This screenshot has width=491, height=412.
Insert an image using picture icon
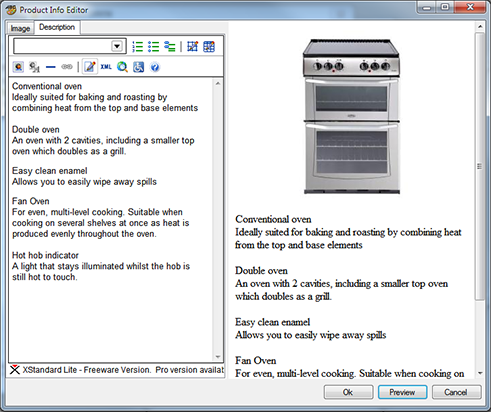18,67
